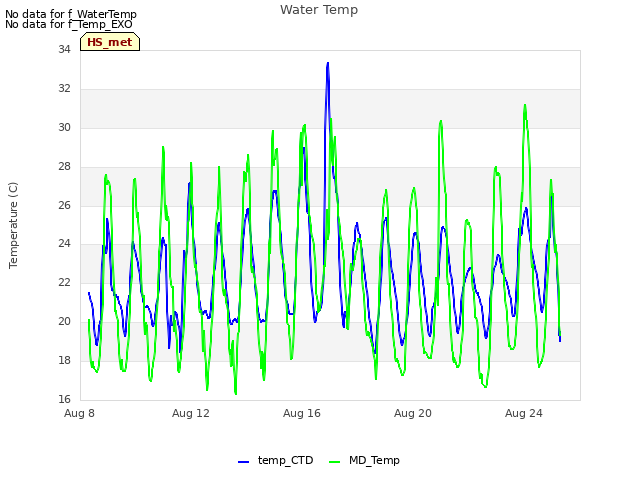Viewport: 640px width, 480px height.
Task: Click the temp_CTD peak above 33 degrees
Action: tap(328, 64)
